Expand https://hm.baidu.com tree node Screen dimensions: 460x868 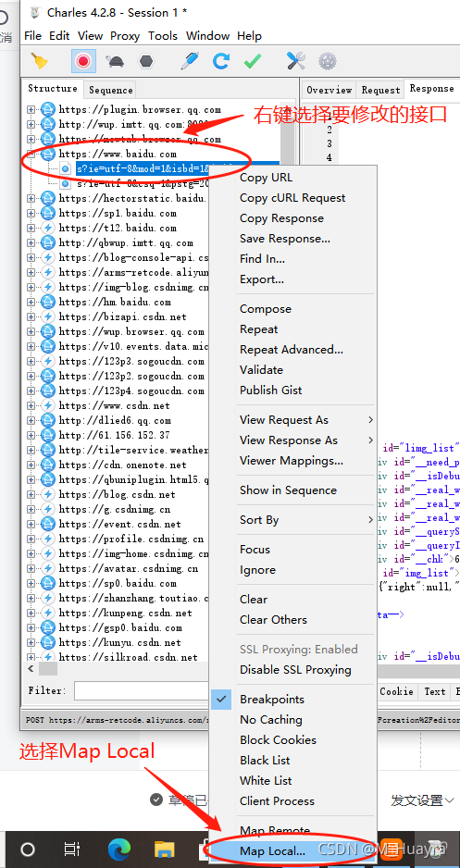click(x=31, y=303)
